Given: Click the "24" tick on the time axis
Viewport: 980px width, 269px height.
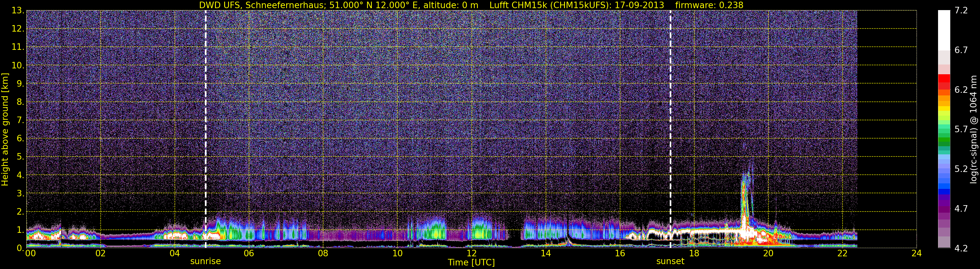Looking at the screenshot, I should tap(917, 253).
